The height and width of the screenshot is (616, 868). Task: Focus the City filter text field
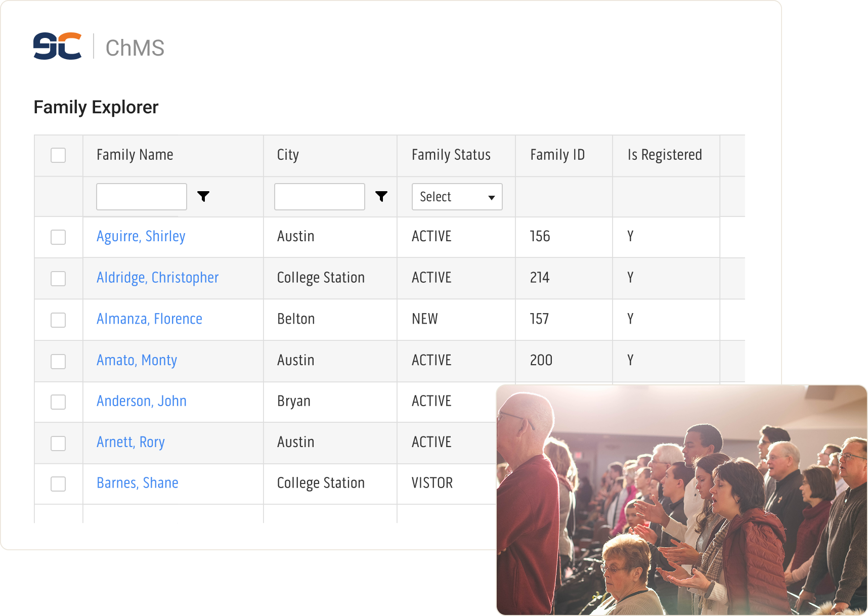[x=319, y=197]
